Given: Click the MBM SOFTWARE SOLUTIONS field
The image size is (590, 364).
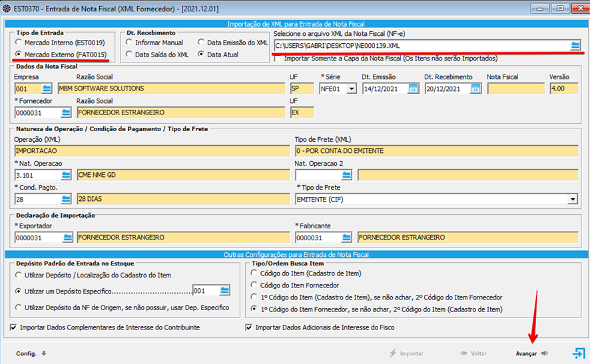Looking at the screenshot, I should 172,89.
